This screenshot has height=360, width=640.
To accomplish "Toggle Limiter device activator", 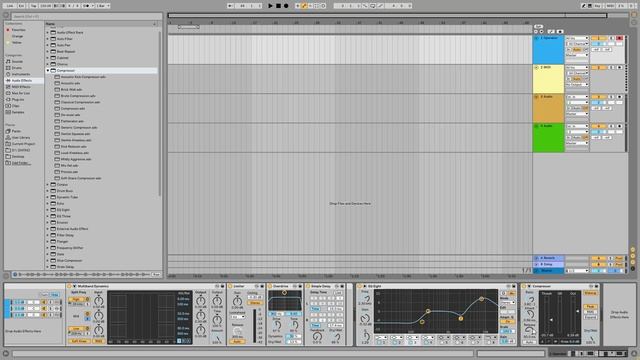I will (230, 287).
